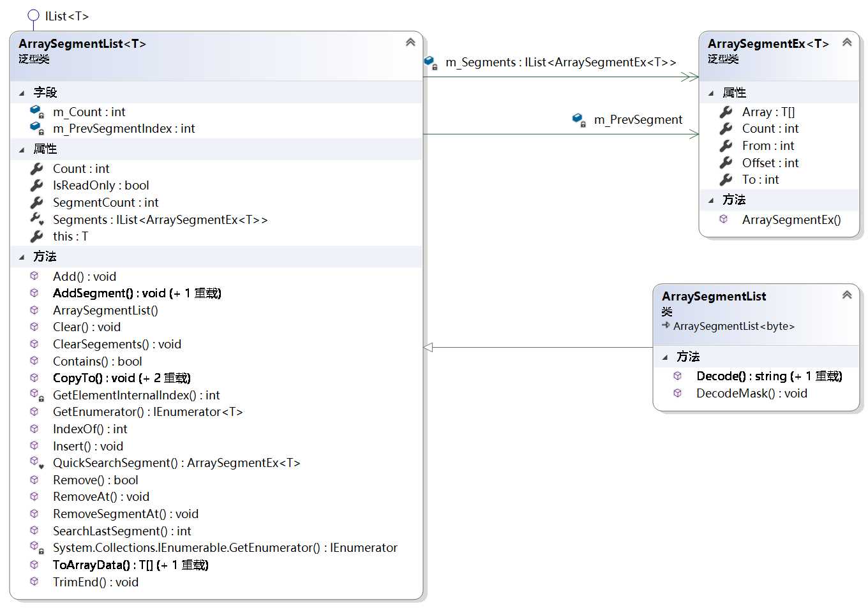Select the Insert() : void row
Viewport: 868px width, 608px height.
coord(88,446)
